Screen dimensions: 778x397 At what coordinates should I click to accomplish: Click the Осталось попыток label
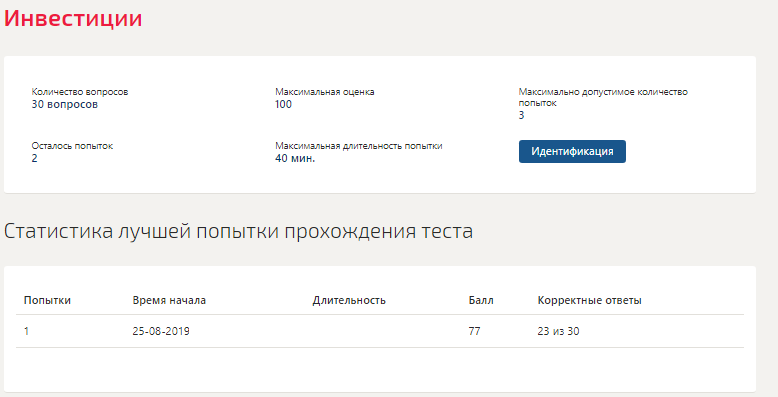pyautogui.click(x=72, y=146)
